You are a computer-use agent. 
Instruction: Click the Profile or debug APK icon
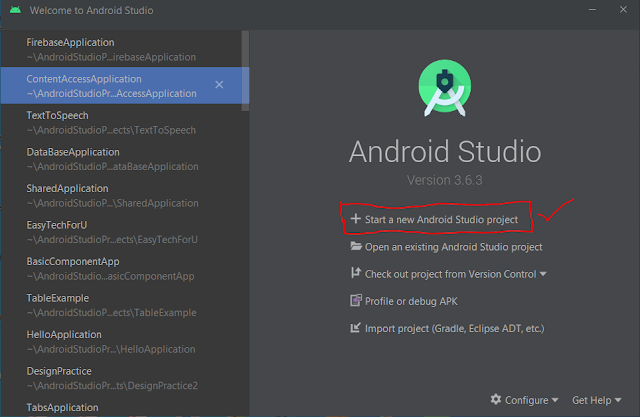tap(356, 300)
